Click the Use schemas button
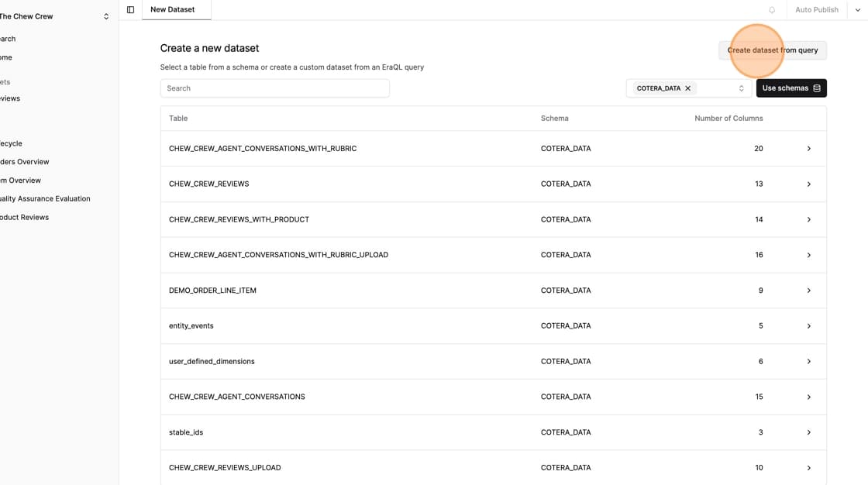Image resolution: width=868 pixels, height=485 pixels. [790, 88]
